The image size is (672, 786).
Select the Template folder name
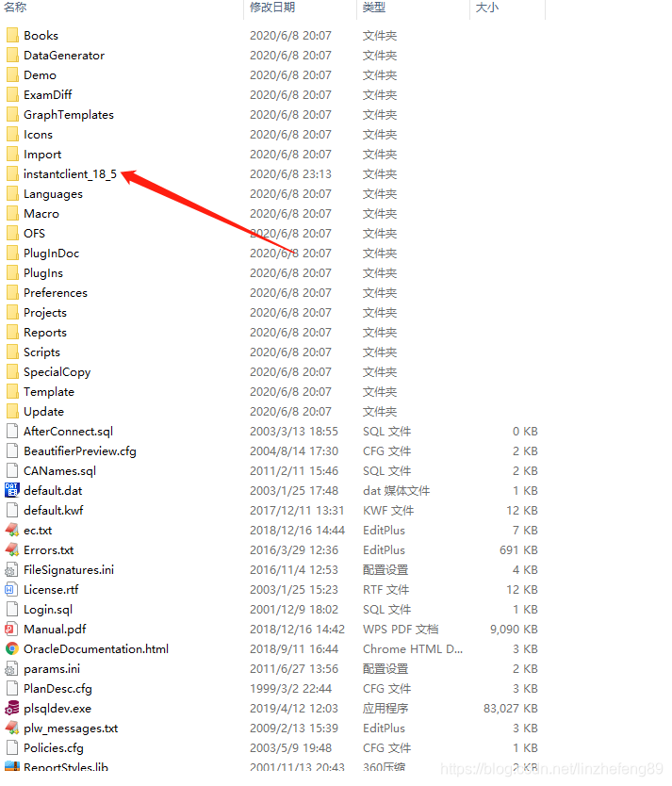(x=49, y=391)
